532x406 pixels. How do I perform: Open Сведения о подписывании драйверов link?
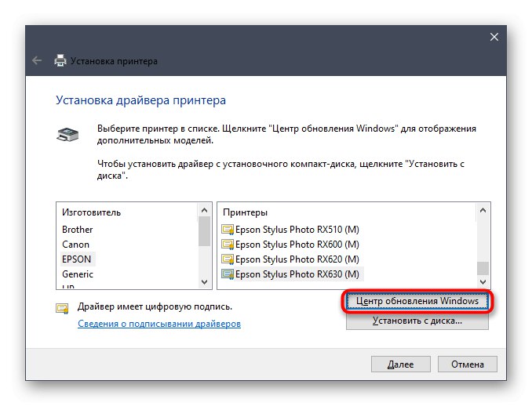pyautogui.click(x=159, y=324)
